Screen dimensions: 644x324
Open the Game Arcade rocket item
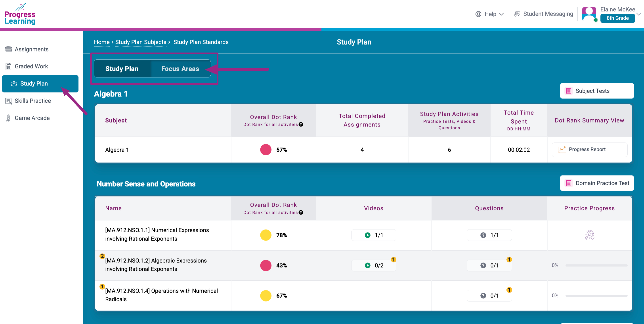tap(32, 118)
